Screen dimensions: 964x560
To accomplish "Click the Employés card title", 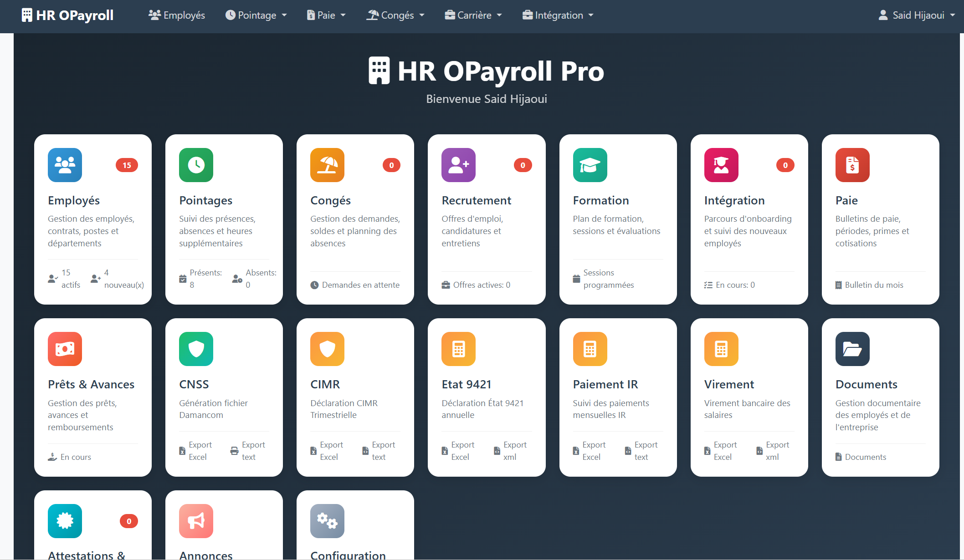I will coord(74,200).
